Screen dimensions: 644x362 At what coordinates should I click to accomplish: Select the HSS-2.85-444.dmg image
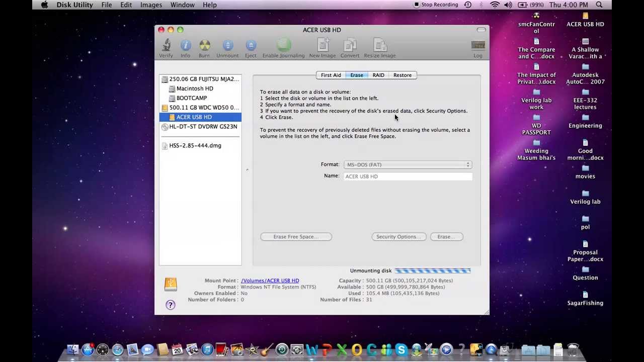(x=200, y=145)
